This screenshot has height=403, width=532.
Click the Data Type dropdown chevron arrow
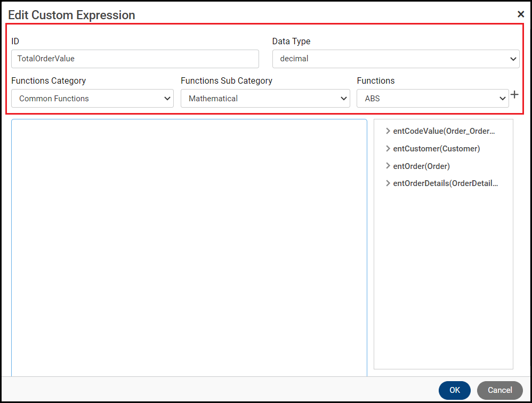pyautogui.click(x=513, y=59)
